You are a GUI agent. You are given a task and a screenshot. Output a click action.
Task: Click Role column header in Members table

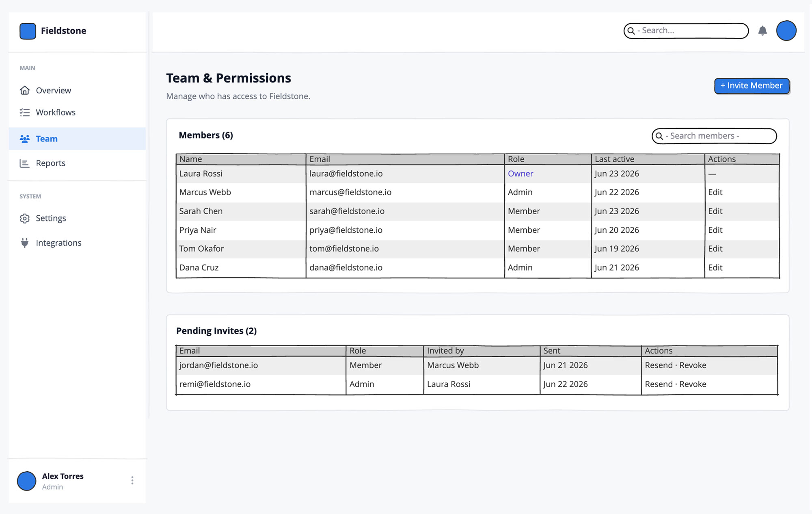tap(548, 159)
